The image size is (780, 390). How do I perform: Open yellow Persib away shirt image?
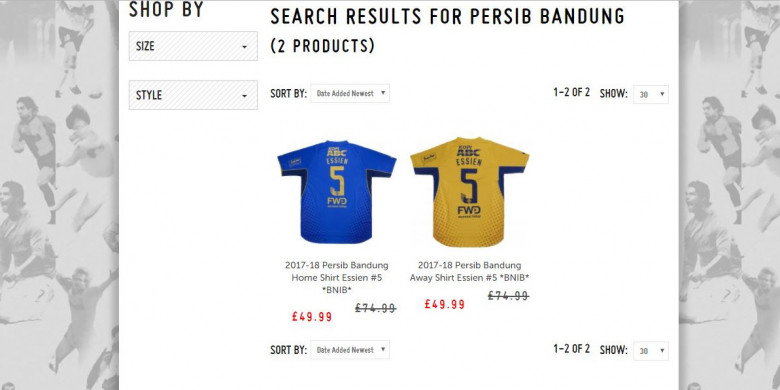tap(470, 192)
